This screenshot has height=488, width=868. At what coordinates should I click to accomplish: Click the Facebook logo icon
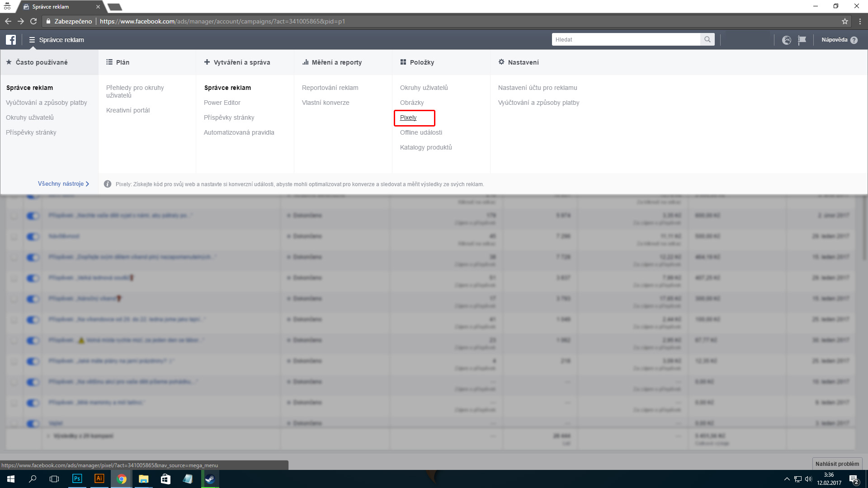[11, 40]
